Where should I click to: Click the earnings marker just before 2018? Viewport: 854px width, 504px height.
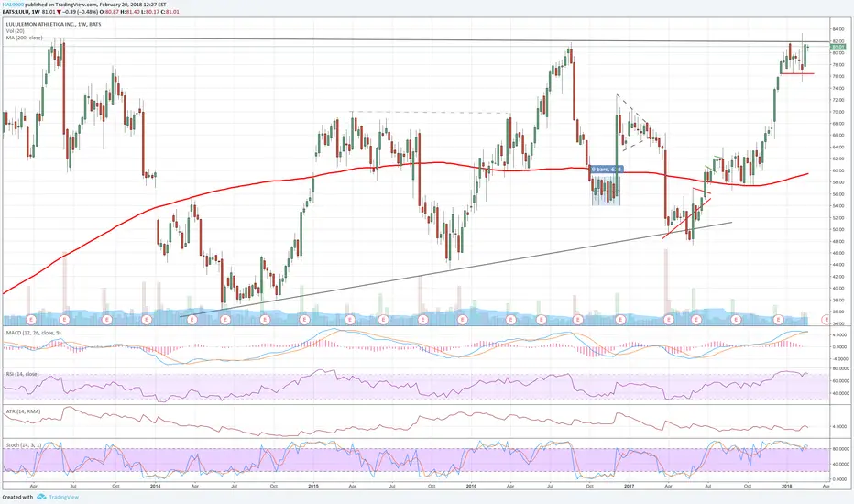[x=778, y=319]
